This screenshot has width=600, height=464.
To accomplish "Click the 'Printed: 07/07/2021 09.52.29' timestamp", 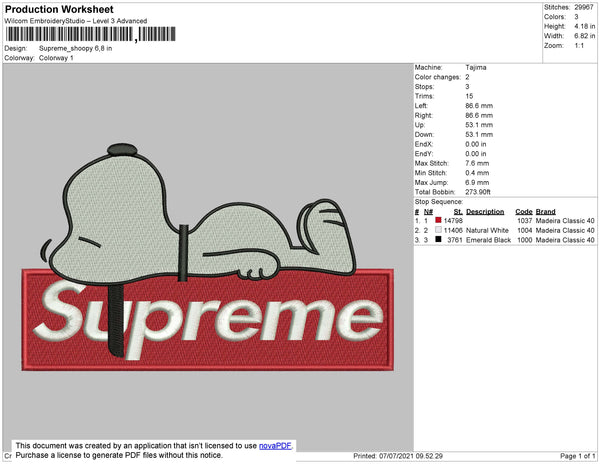I will tap(398, 456).
